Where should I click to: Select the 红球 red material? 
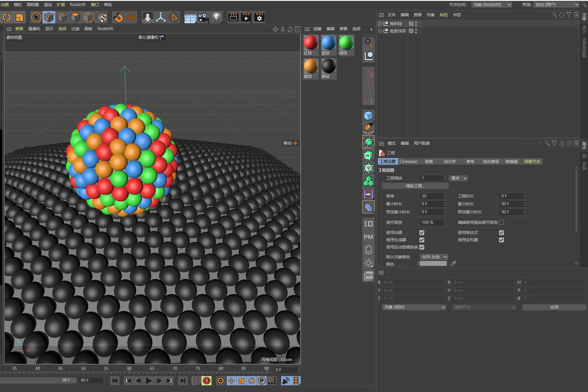(x=311, y=45)
